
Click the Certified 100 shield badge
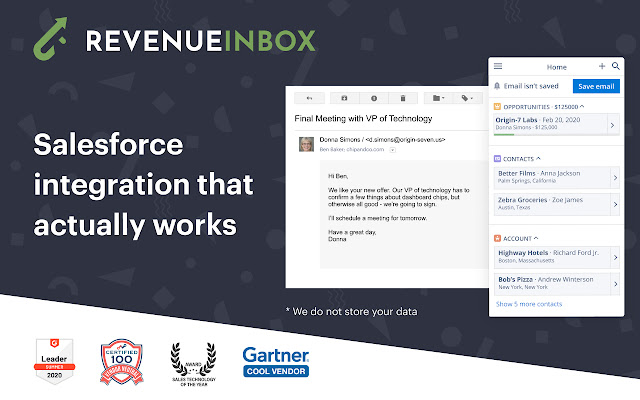pos(122,362)
